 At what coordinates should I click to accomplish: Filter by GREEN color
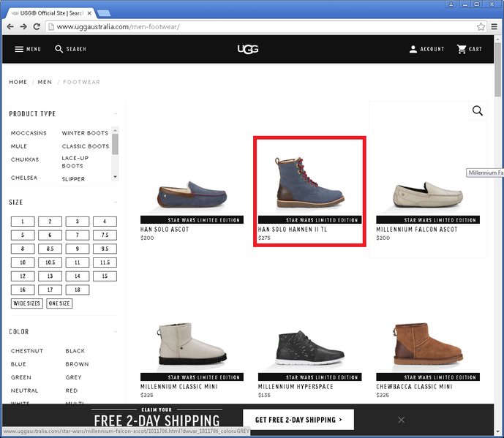(x=21, y=377)
